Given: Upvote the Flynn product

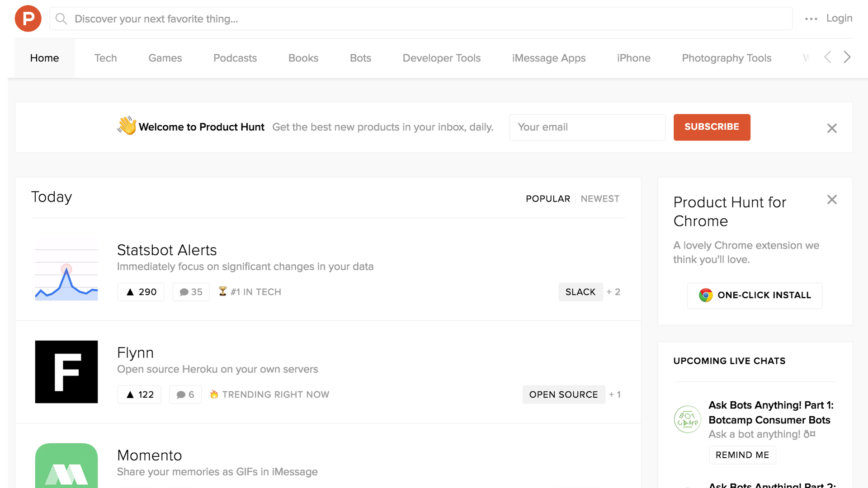Looking at the screenshot, I should (x=139, y=394).
